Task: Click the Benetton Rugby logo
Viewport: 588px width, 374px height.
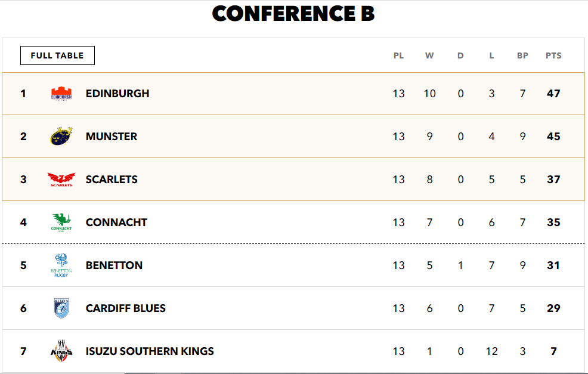Action: 61,265
